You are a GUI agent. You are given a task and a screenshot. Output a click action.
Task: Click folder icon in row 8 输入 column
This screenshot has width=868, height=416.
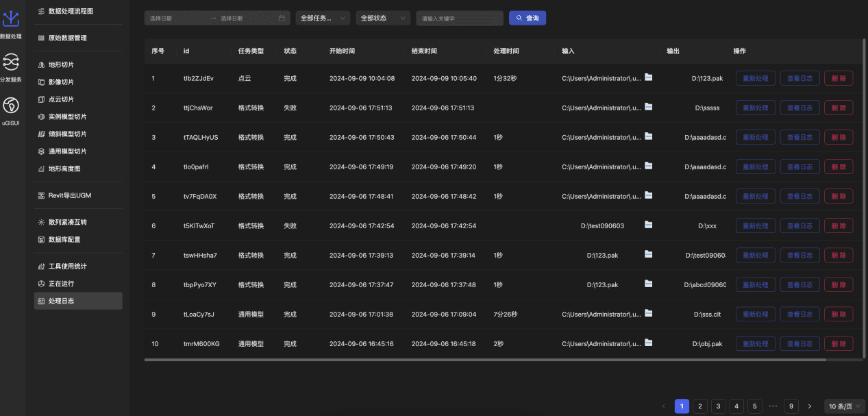tap(648, 284)
